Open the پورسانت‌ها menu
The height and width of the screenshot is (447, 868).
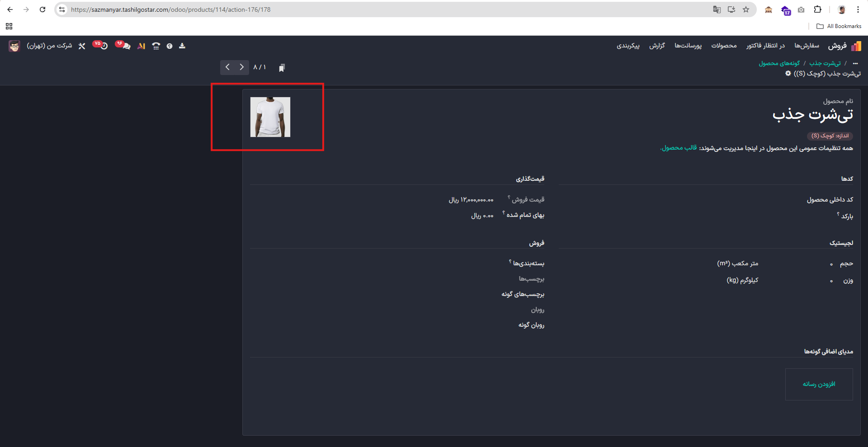pos(688,46)
